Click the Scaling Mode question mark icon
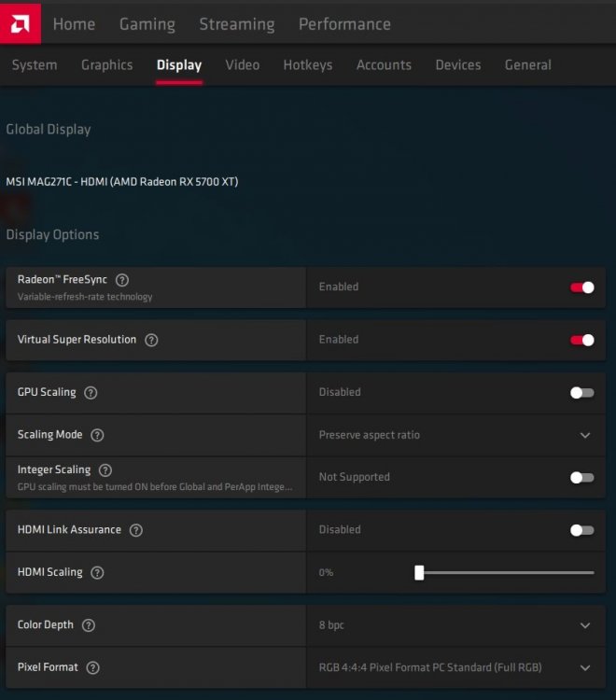 point(97,435)
